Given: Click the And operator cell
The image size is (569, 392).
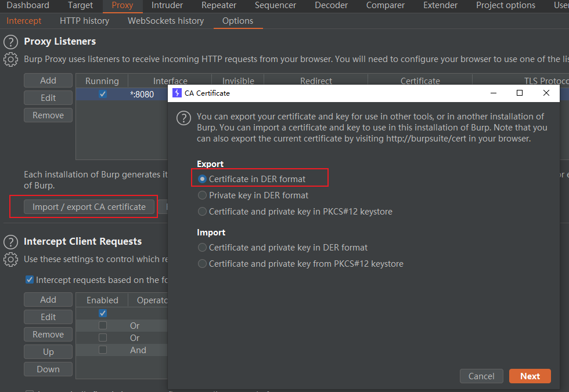Looking at the screenshot, I should pos(138,350).
